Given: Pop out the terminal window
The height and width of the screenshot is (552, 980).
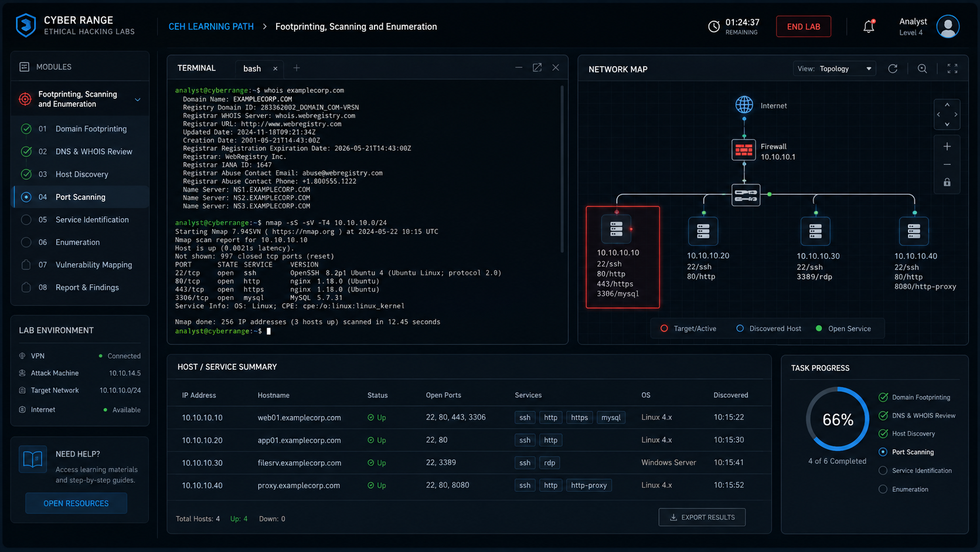Looking at the screenshot, I should [537, 67].
